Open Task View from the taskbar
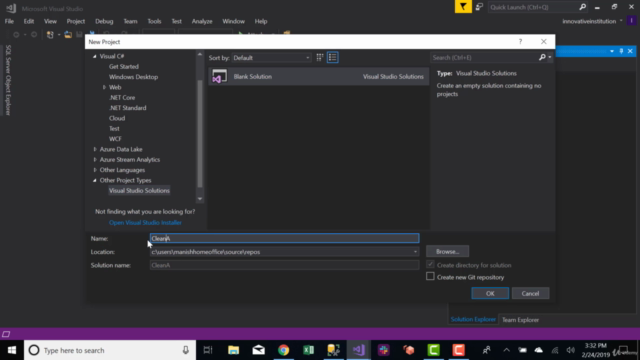Viewport: 640px width, 360px height. click(208, 350)
